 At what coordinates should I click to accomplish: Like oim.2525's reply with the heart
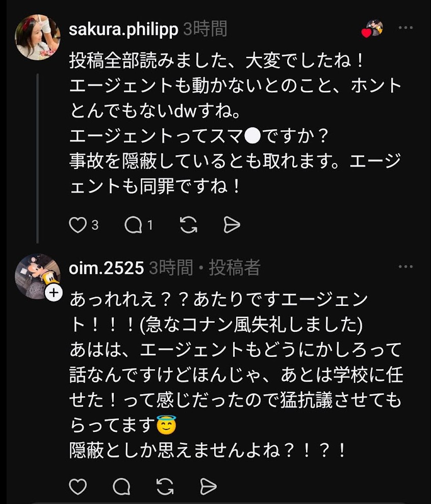coord(78,486)
